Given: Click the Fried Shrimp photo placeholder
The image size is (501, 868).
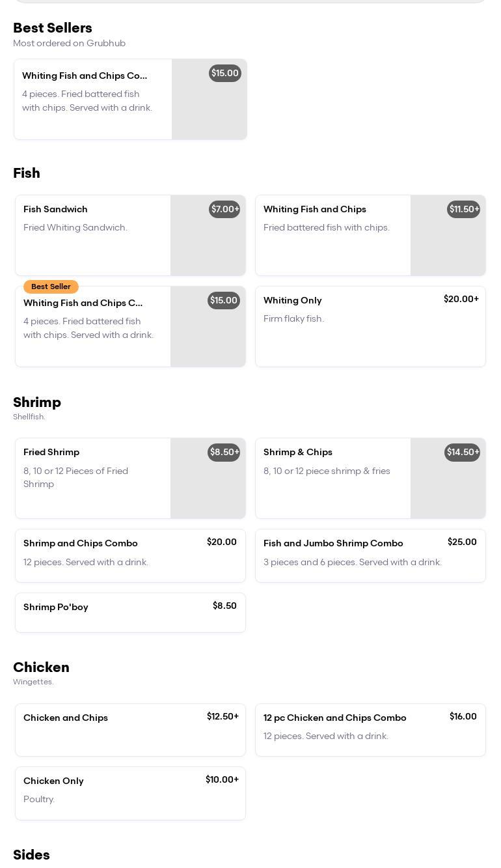Looking at the screenshot, I should pyautogui.click(x=208, y=488).
